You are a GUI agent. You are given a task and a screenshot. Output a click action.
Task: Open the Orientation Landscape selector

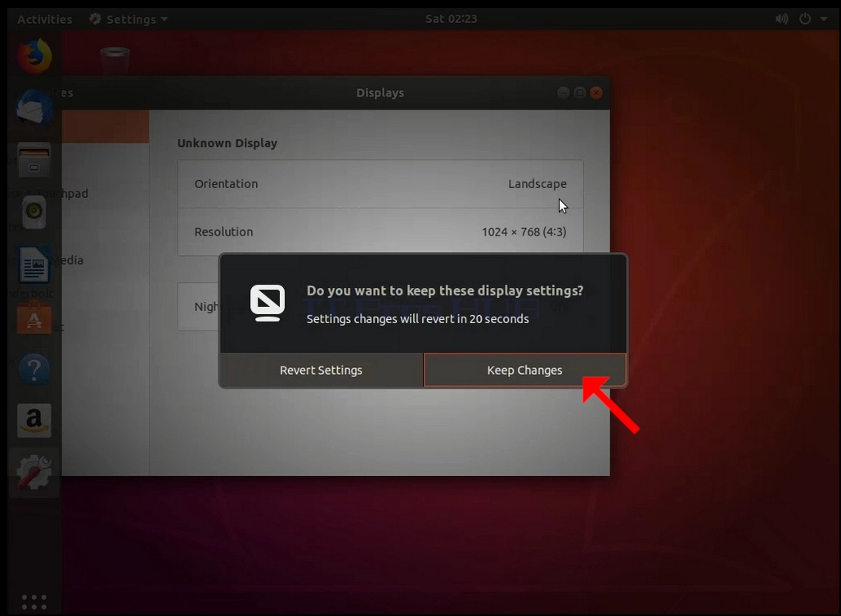(380, 184)
